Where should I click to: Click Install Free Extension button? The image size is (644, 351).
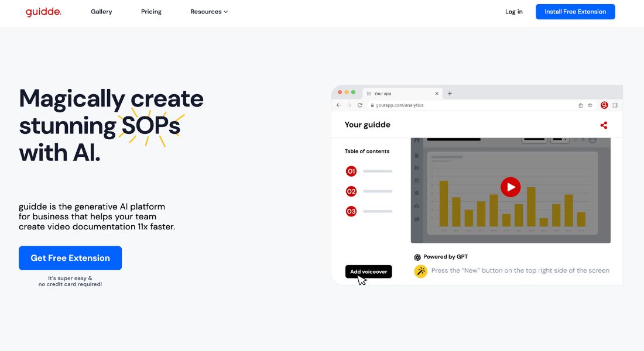coord(575,12)
